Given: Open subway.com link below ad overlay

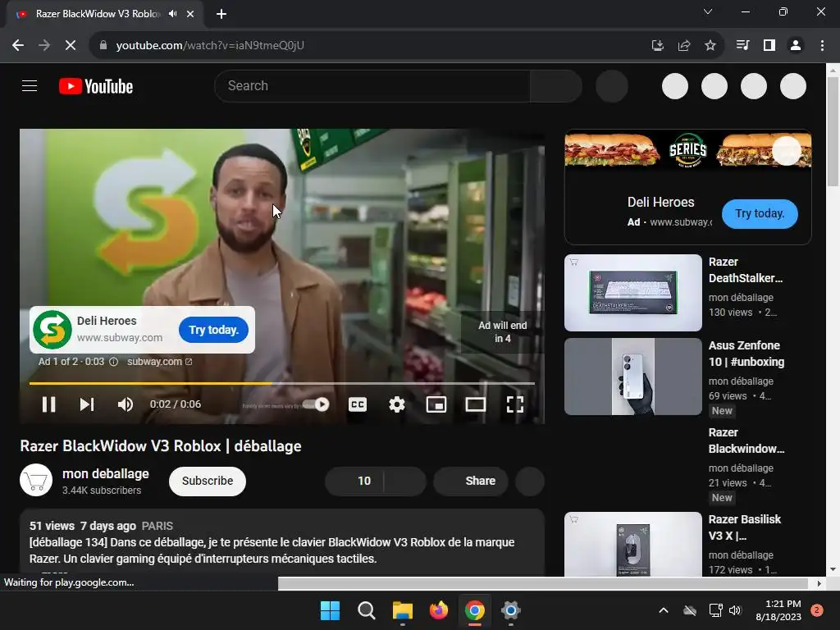Looking at the screenshot, I should [159, 362].
